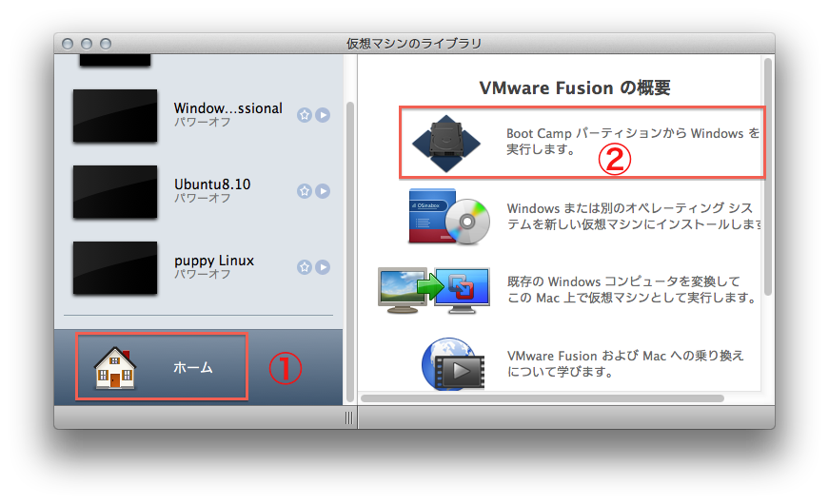Toggle favorite star for puppy Linux
The width and height of the screenshot is (829, 504).
click(x=304, y=267)
